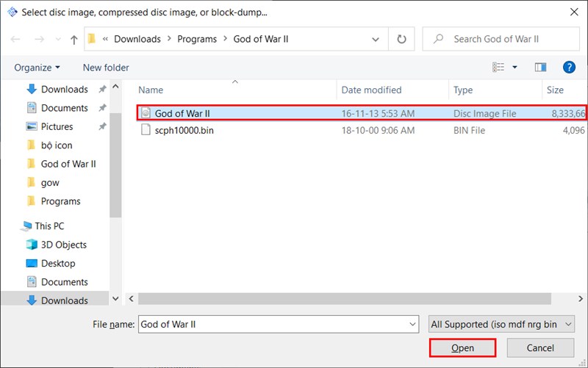
Task: Click the BIN File type cell
Action: [x=469, y=131]
